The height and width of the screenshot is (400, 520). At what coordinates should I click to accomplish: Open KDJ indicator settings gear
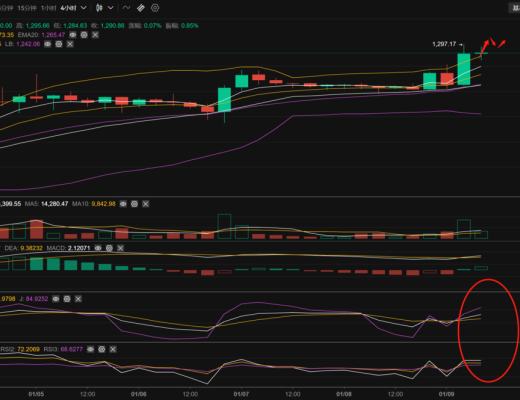pyautogui.click(x=67, y=299)
